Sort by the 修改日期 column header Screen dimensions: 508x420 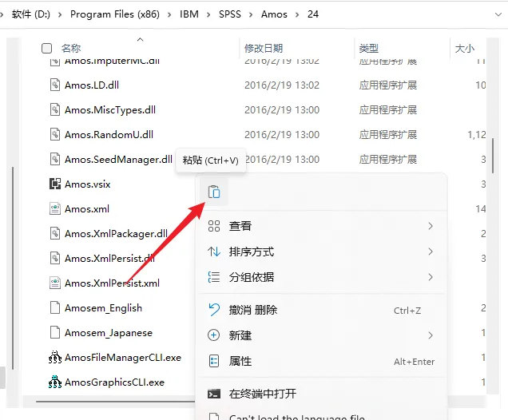[264, 48]
